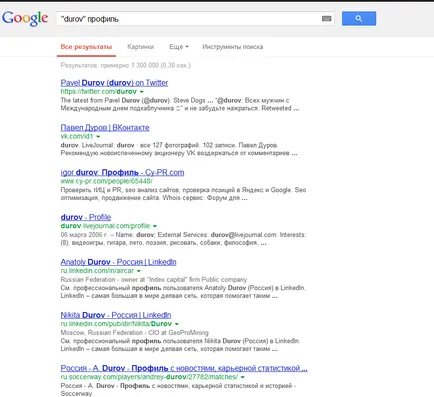Expand arrow next to ru.linkedin.com/in/aircar URL
Viewport: 434px width, 397px height.
(x=139, y=271)
